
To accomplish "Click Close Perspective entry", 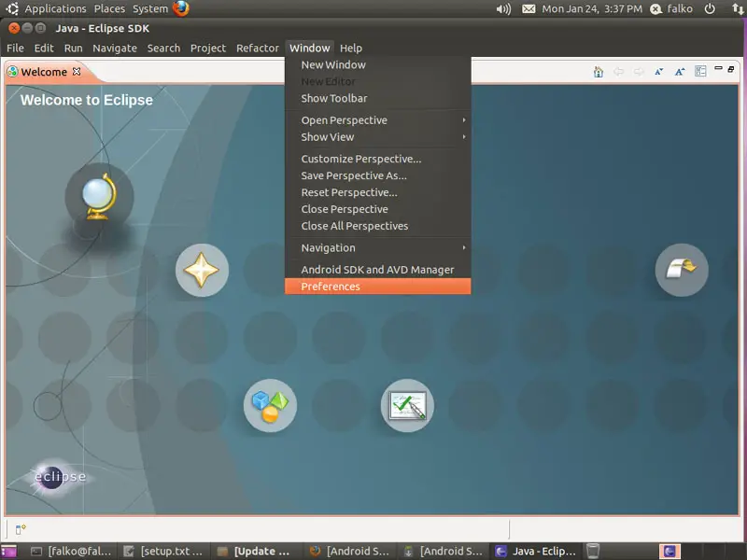I will pos(378,209).
